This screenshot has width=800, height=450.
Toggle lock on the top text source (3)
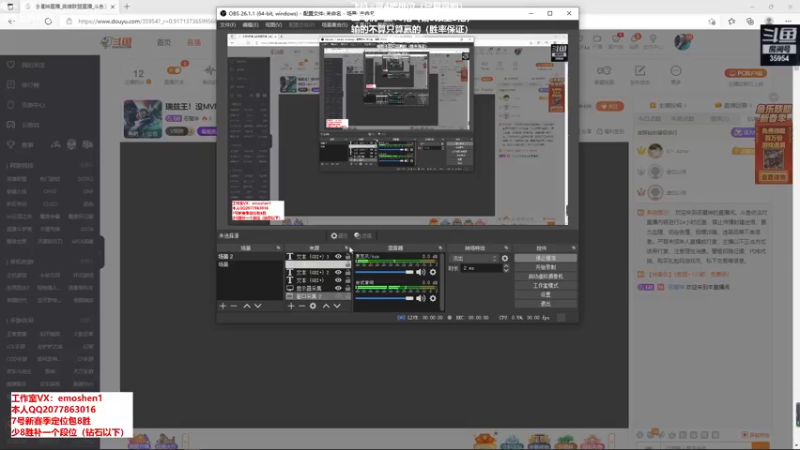347,257
